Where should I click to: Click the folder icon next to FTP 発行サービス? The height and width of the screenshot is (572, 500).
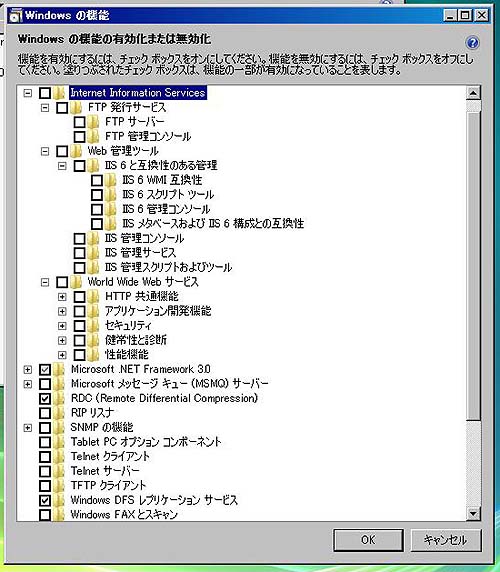(x=76, y=107)
